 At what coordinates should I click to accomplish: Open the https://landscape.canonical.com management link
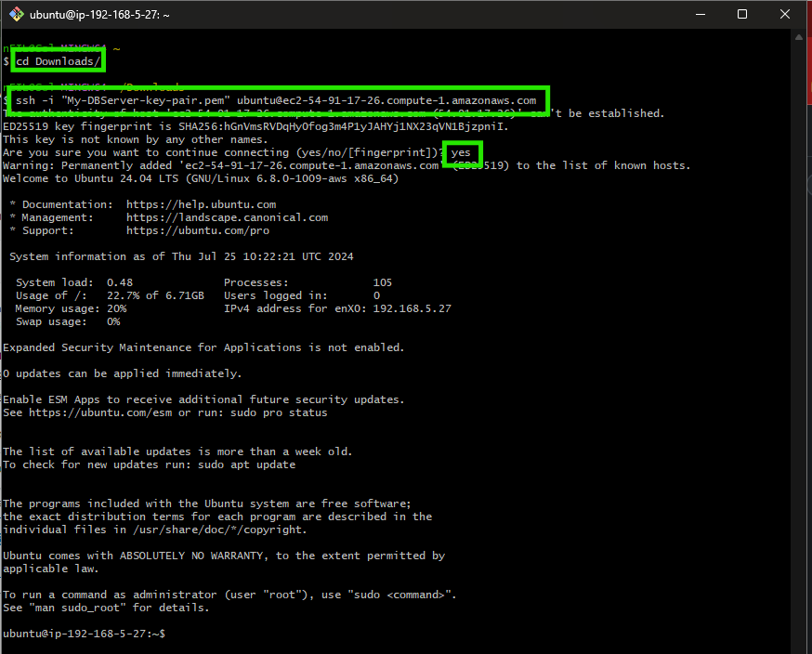227,217
